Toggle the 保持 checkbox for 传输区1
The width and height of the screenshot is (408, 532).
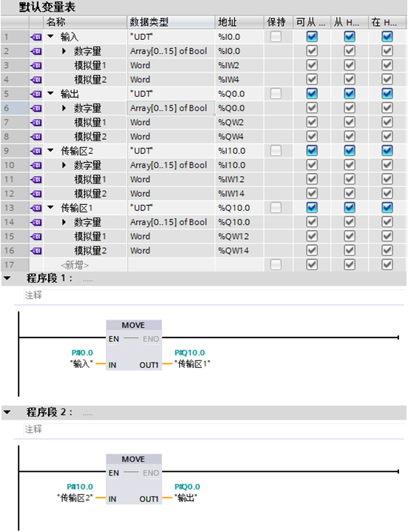(275, 208)
